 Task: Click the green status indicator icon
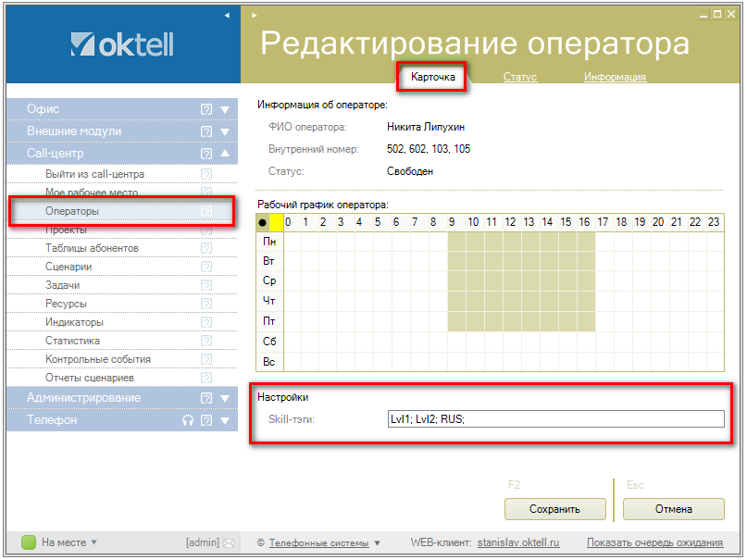[28, 542]
